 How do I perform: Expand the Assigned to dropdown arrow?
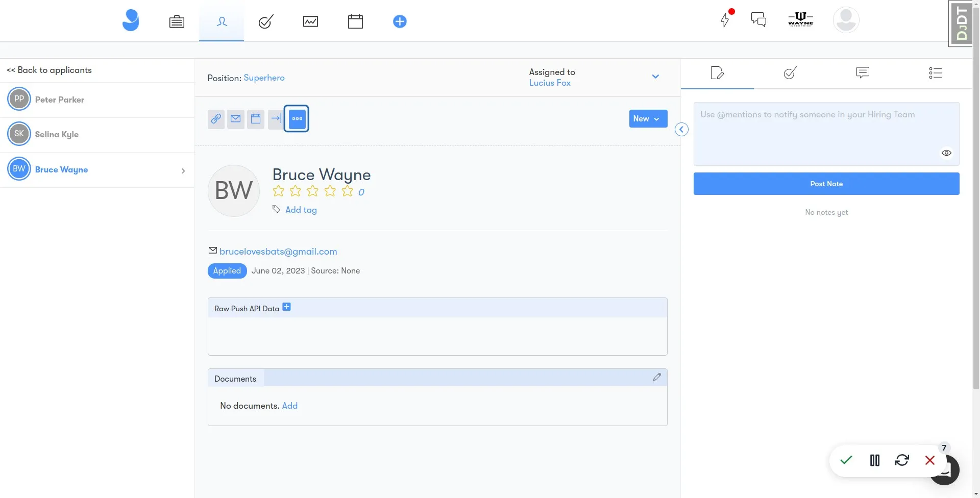pyautogui.click(x=655, y=77)
